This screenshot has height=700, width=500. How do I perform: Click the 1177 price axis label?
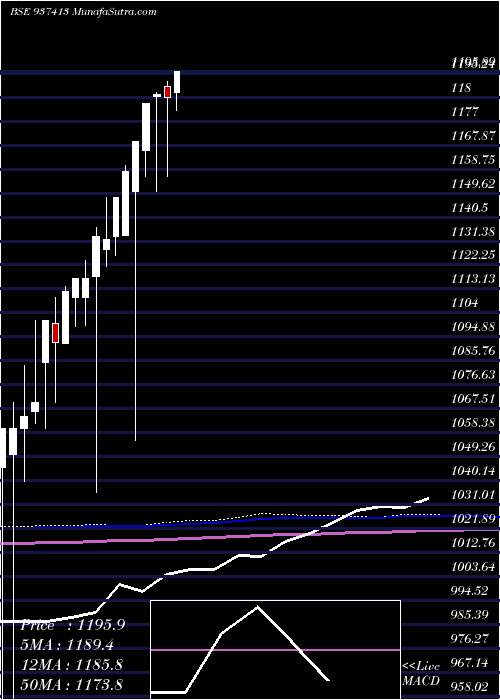coord(465,112)
